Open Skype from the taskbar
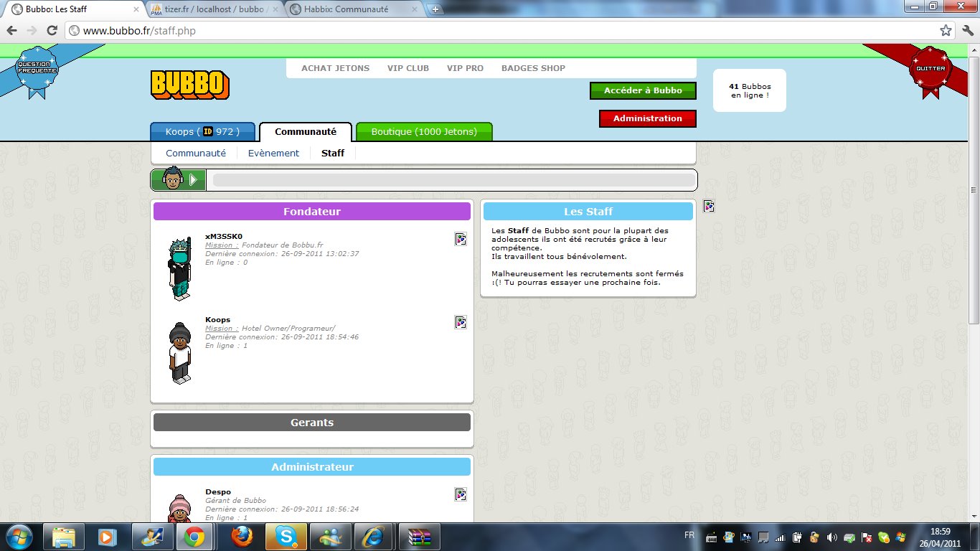980x551 pixels. click(x=286, y=537)
